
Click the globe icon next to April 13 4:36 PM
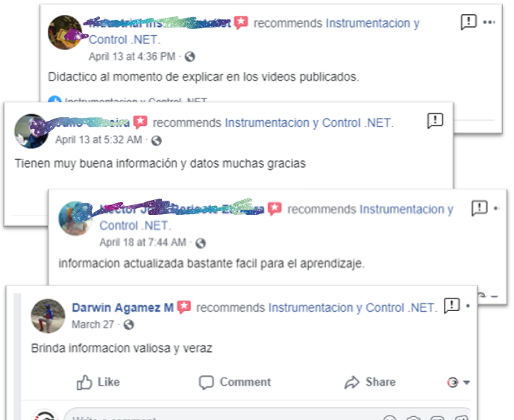tap(189, 57)
